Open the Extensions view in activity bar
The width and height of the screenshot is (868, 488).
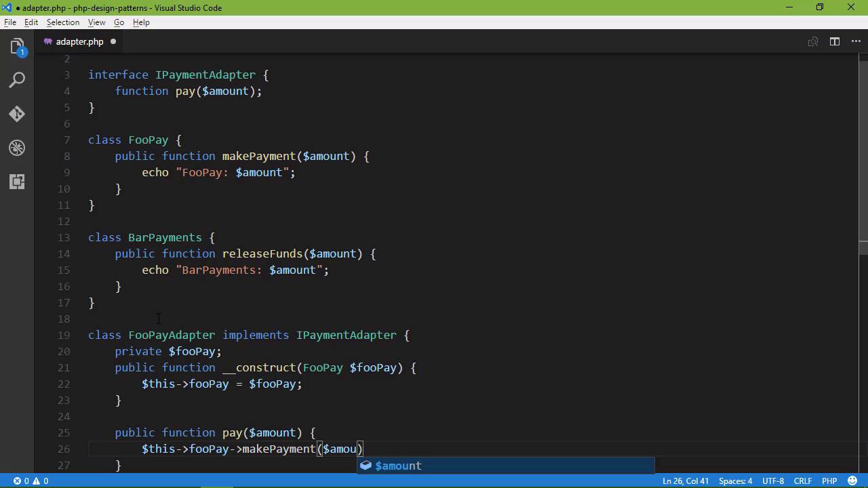point(17,182)
